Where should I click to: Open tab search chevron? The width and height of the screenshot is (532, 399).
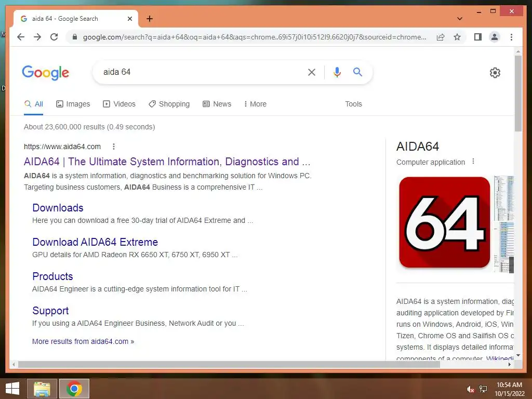point(459,19)
